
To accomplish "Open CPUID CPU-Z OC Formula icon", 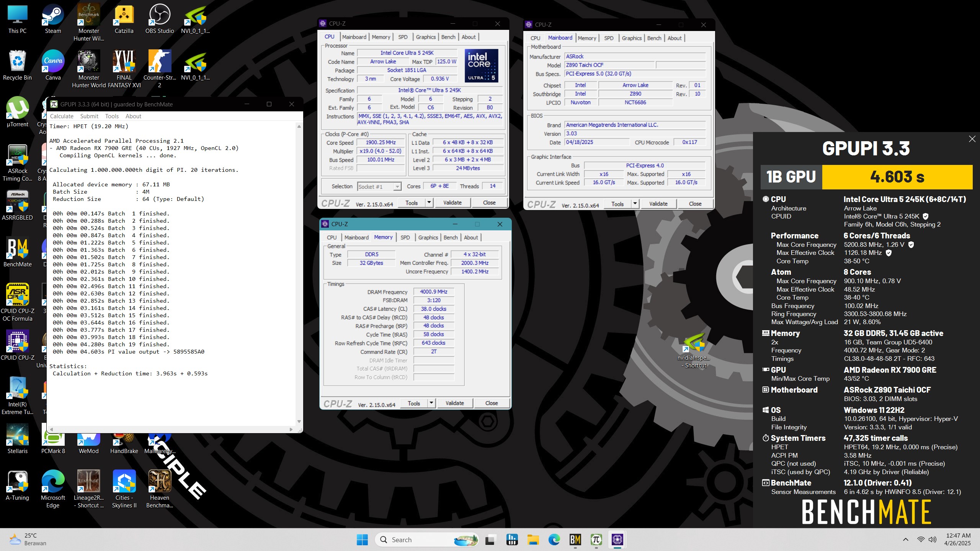I will click(17, 303).
